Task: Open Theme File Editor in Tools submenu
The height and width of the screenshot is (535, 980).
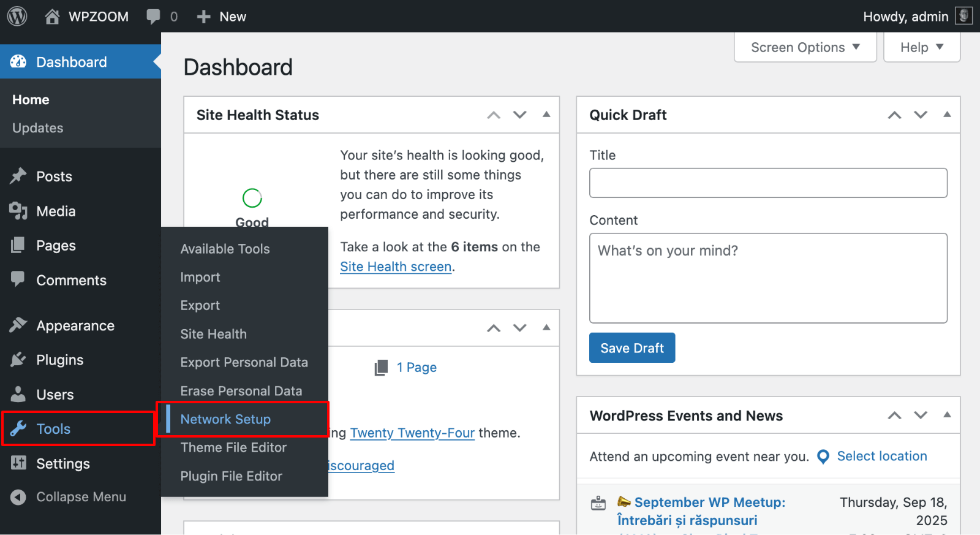Action: pyautogui.click(x=233, y=447)
